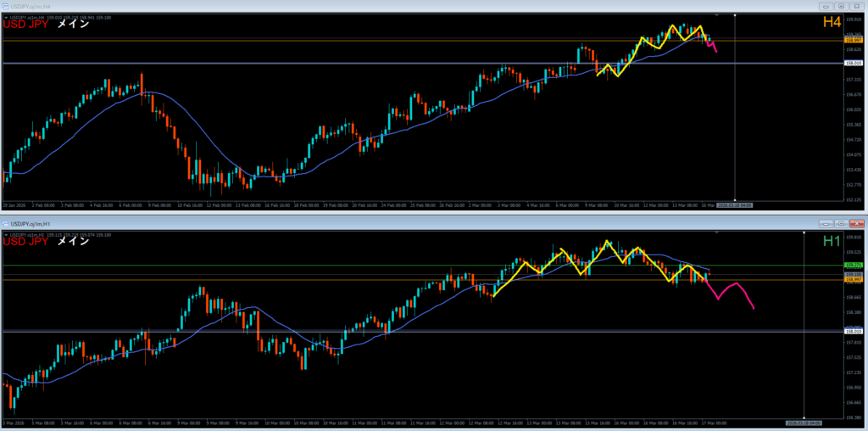The image size is (868, 431).
Task: Click the red USD JPY label on H4 chart
Action: click(26, 25)
